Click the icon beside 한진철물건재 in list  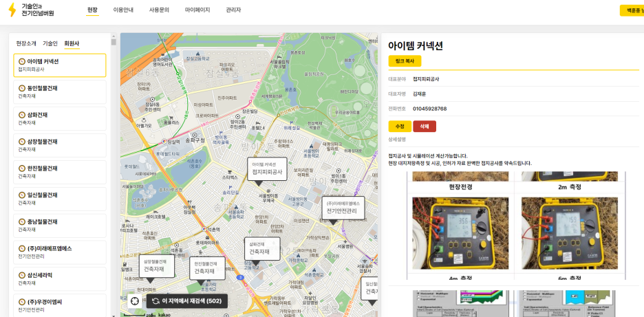click(x=22, y=168)
